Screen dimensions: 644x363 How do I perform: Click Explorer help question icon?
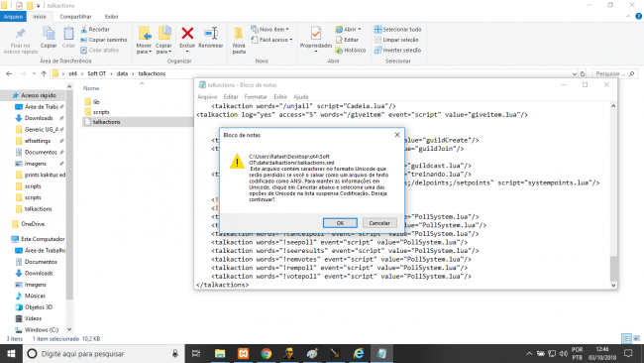tap(639, 17)
